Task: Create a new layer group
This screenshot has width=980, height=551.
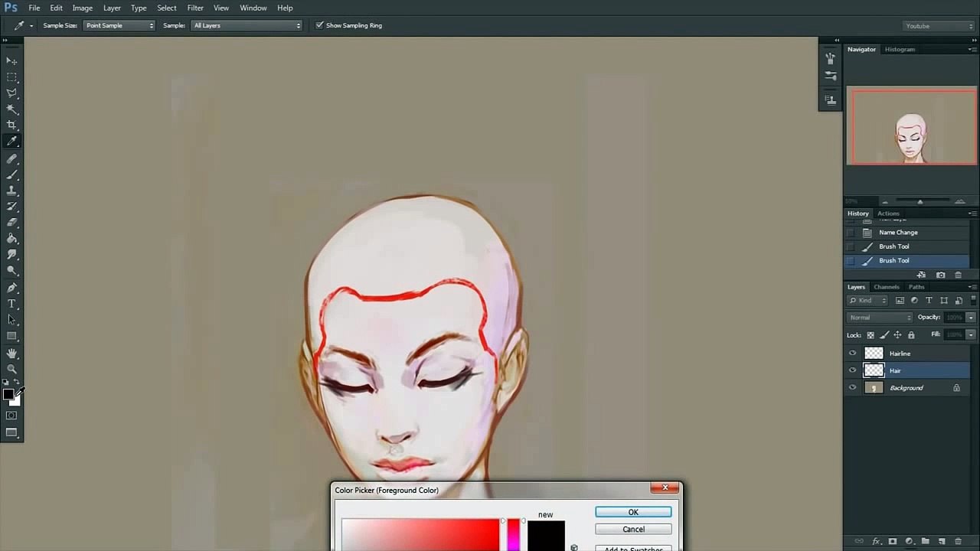Action: [926, 541]
